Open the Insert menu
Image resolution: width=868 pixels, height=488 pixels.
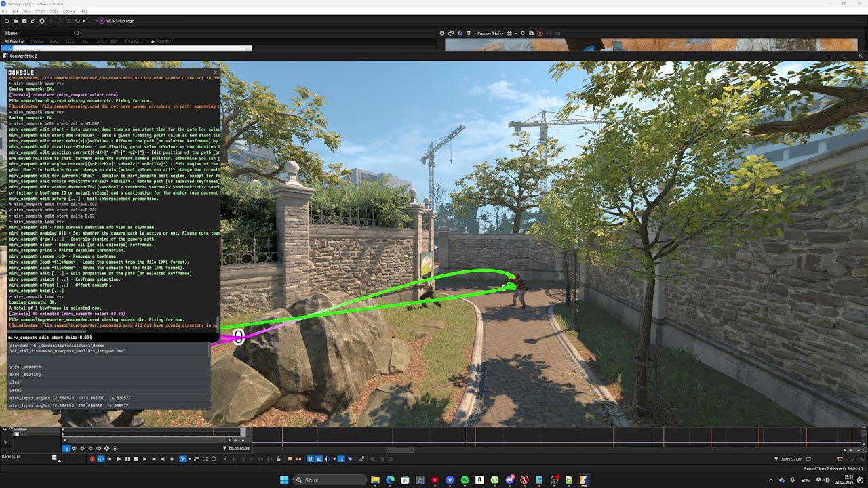(39, 12)
